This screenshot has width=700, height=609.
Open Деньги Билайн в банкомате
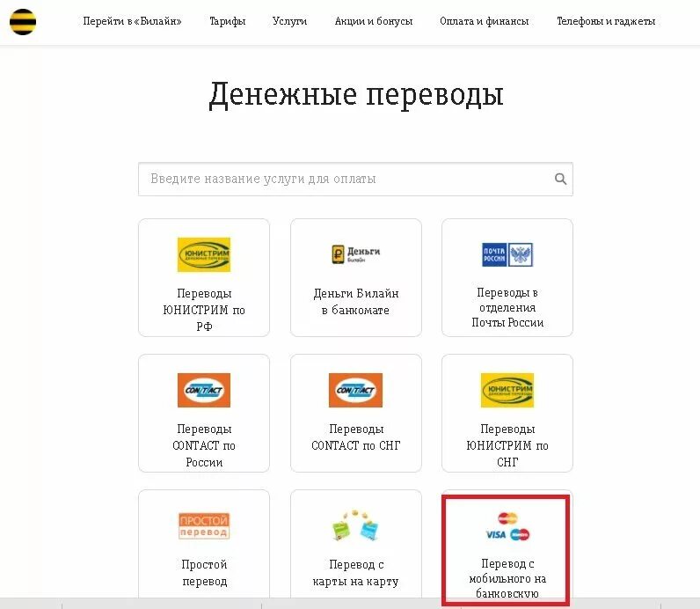356,302
